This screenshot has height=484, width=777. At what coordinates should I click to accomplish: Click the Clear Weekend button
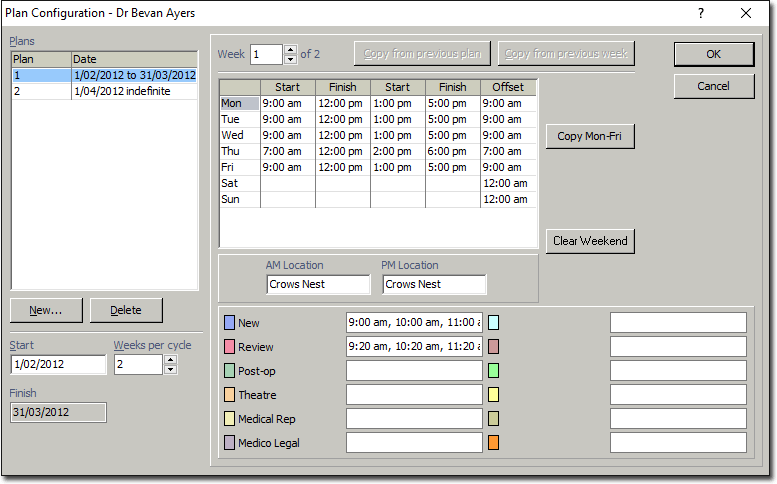coord(590,241)
